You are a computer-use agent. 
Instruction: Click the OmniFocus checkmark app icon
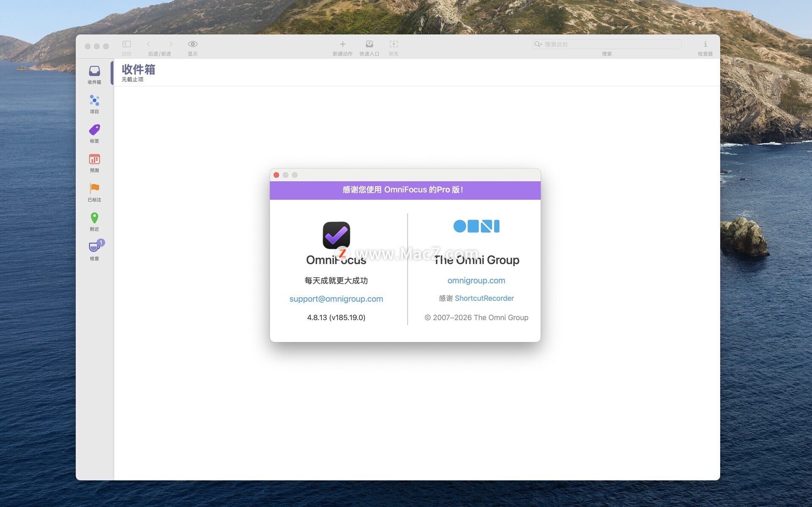(336, 235)
